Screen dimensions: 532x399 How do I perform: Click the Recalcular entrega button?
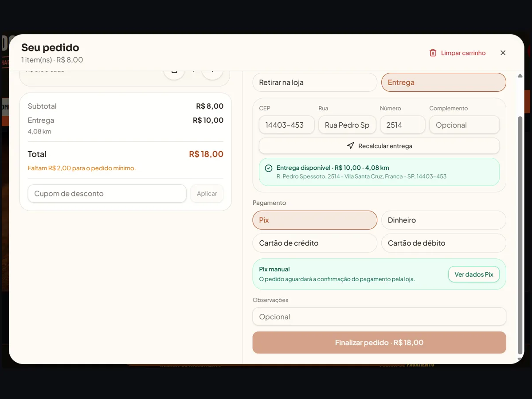pyautogui.click(x=379, y=146)
